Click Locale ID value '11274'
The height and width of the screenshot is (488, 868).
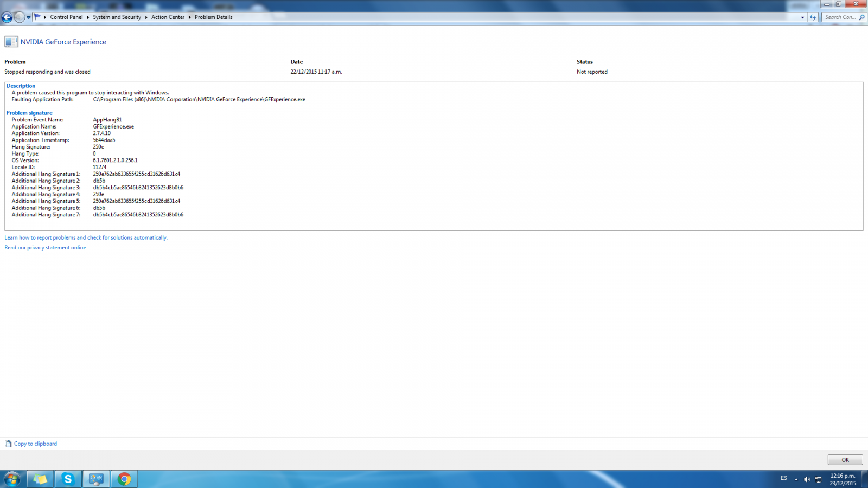[99, 168]
